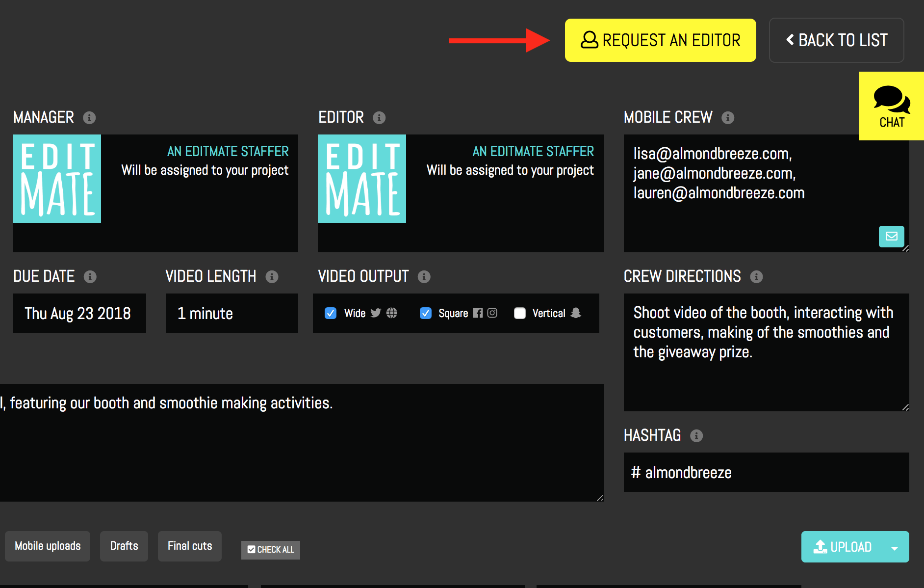924x588 pixels.
Task: Click the Editor An Editmate Staffer text
Action: click(534, 151)
